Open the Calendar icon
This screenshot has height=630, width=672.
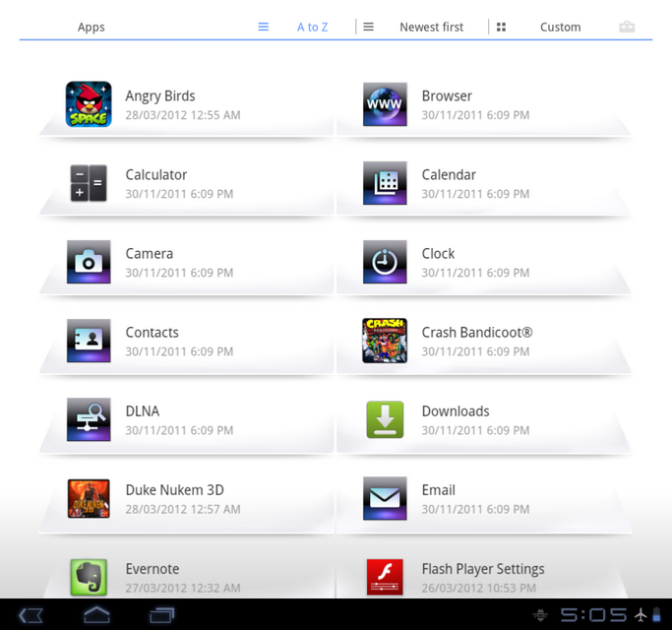tap(385, 183)
